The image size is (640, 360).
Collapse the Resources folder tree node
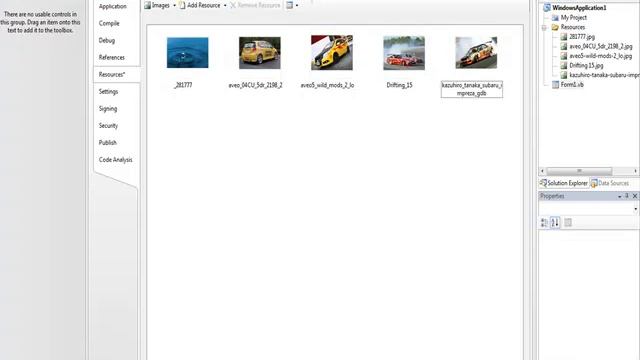coord(544,27)
